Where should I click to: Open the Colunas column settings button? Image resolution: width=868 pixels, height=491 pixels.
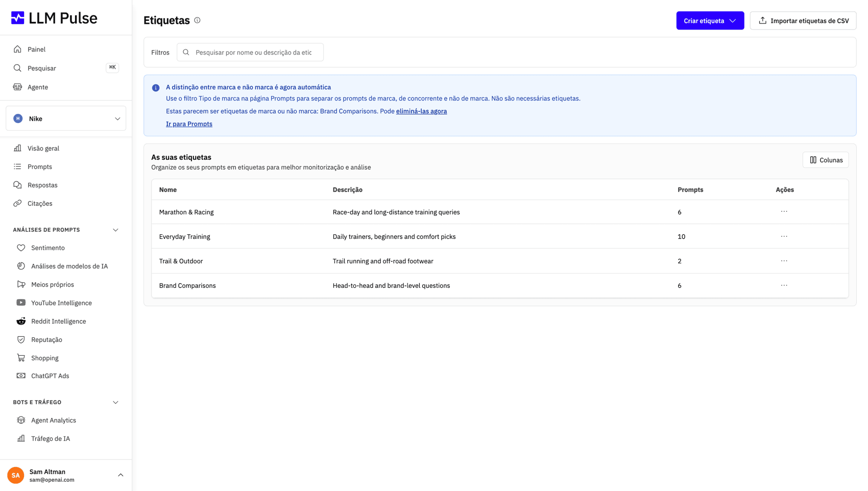826,160
